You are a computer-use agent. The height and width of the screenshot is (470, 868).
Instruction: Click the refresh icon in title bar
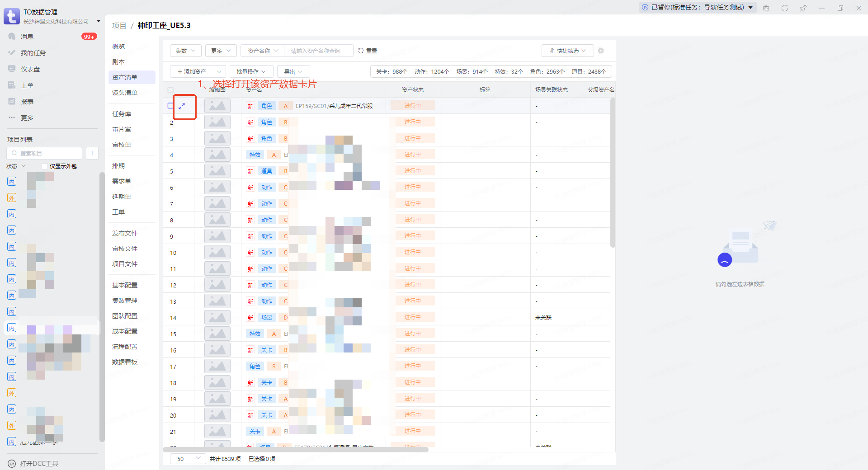[785, 8]
